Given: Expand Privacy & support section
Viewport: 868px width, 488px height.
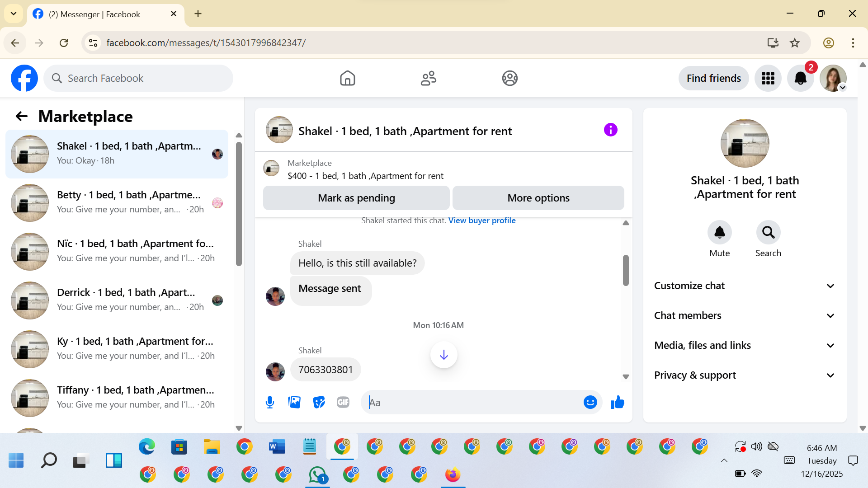Looking at the screenshot, I should [x=745, y=375].
